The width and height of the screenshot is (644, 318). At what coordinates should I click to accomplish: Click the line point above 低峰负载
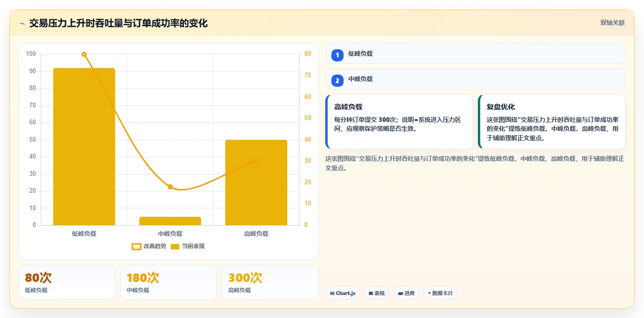84,54
